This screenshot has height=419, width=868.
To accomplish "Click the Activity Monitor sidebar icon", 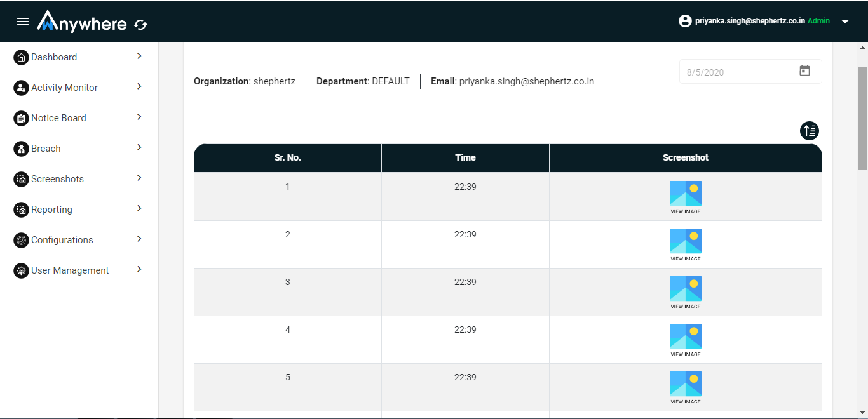I will [x=21, y=88].
